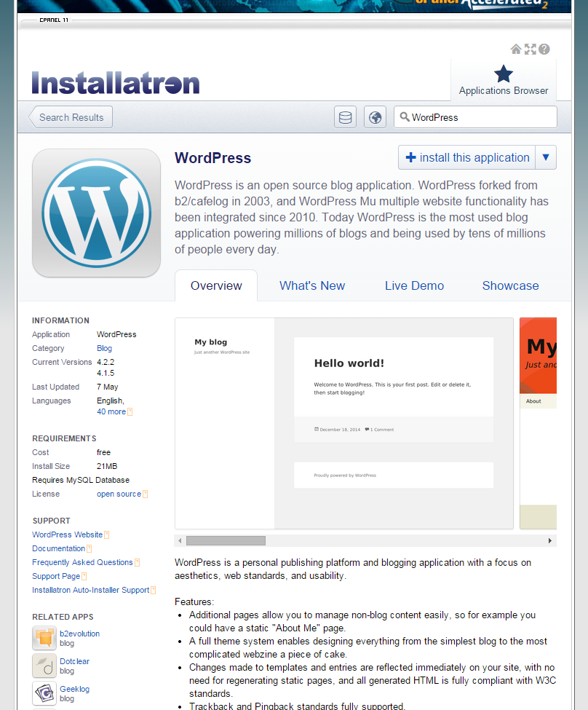
Task: Click install this application button
Action: (466, 157)
